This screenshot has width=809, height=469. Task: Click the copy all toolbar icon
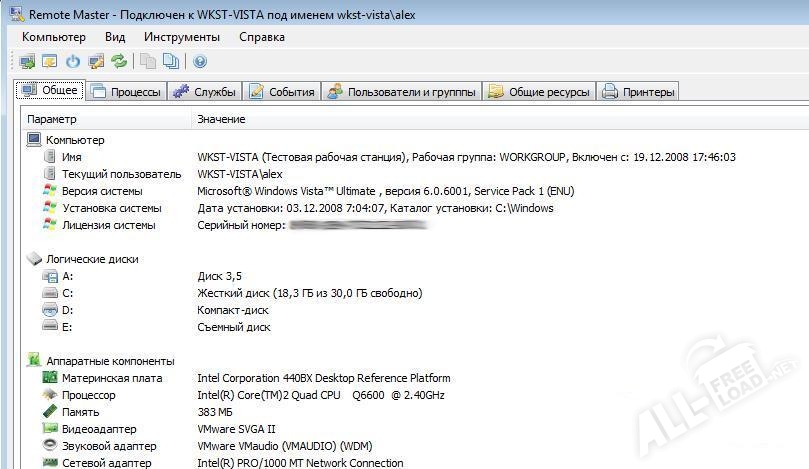(171, 62)
